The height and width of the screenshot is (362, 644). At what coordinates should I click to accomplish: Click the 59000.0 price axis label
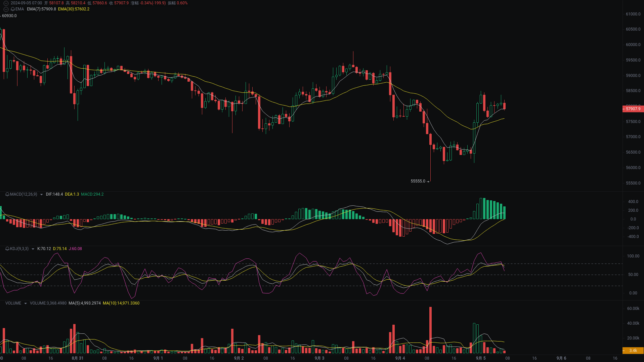[633, 76]
